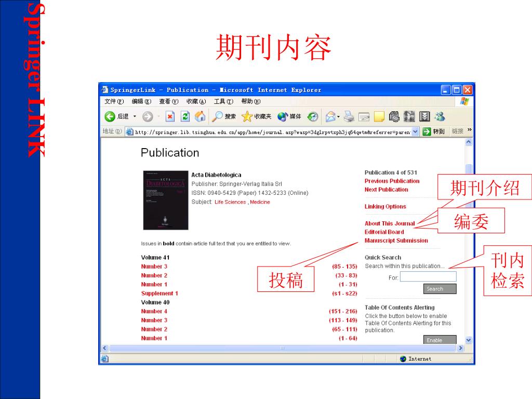Click Enable for Table Of Contents Alerting

tap(440, 340)
